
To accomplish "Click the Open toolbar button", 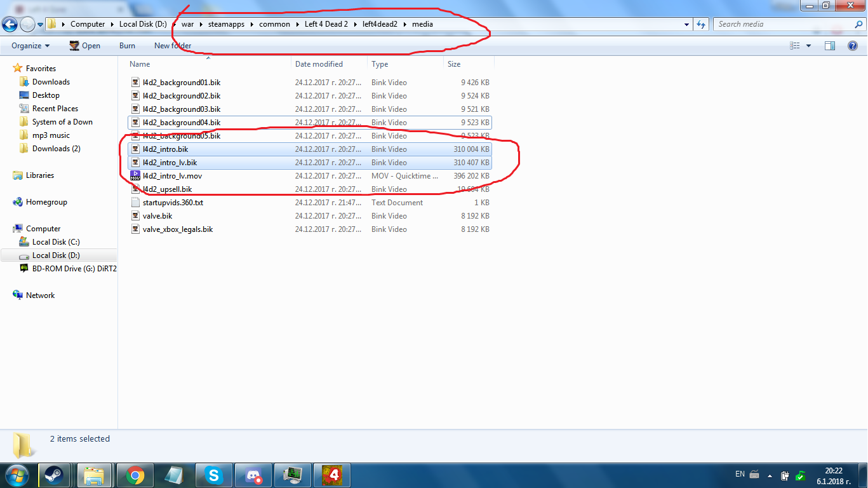I will pos(84,46).
